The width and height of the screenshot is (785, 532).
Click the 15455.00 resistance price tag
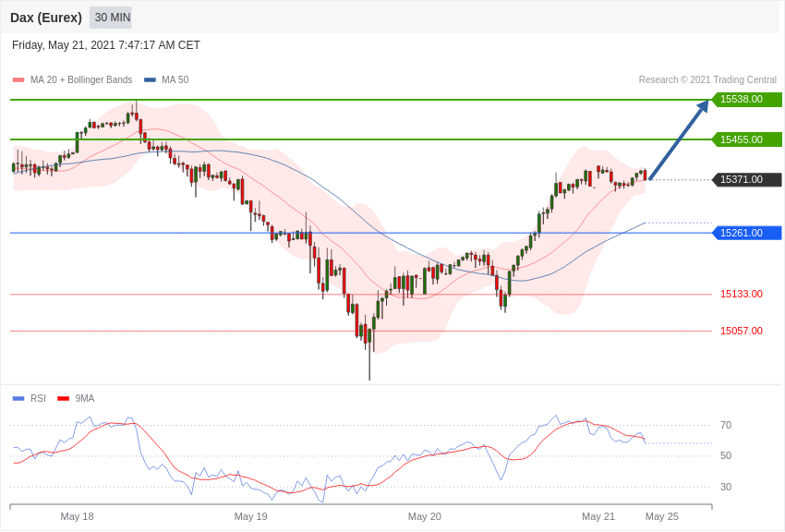(x=746, y=139)
